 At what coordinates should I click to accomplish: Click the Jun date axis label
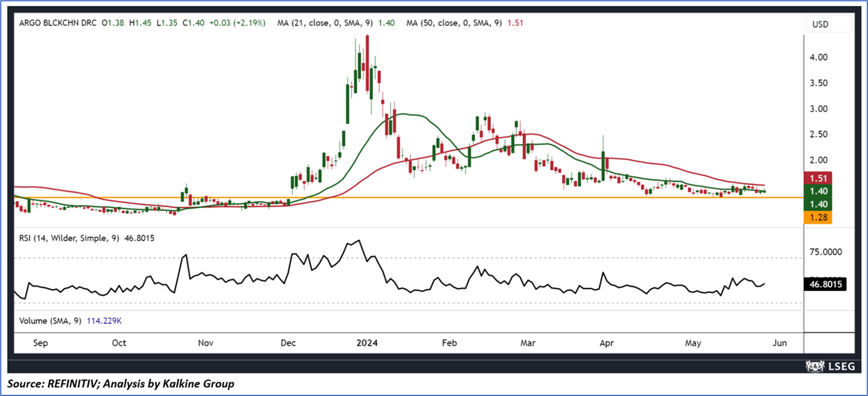[x=780, y=343]
